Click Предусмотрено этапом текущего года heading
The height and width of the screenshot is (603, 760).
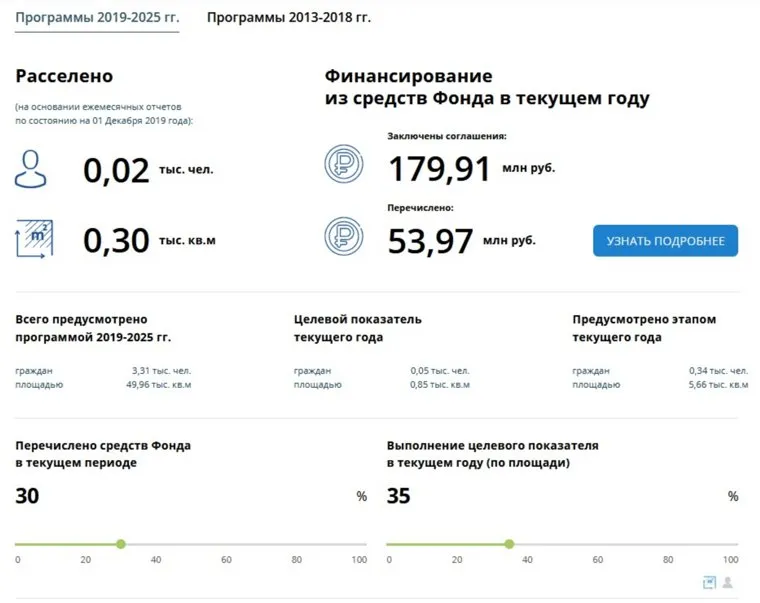point(644,328)
